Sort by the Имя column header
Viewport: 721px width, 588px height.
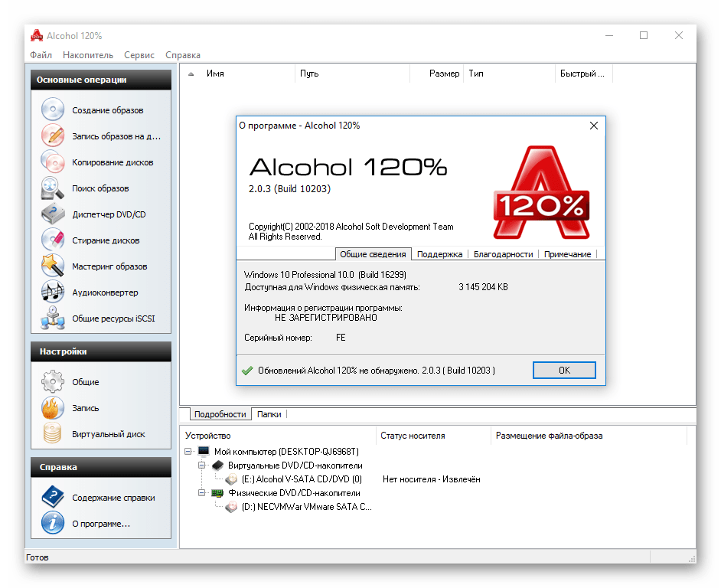click(248, 73)
